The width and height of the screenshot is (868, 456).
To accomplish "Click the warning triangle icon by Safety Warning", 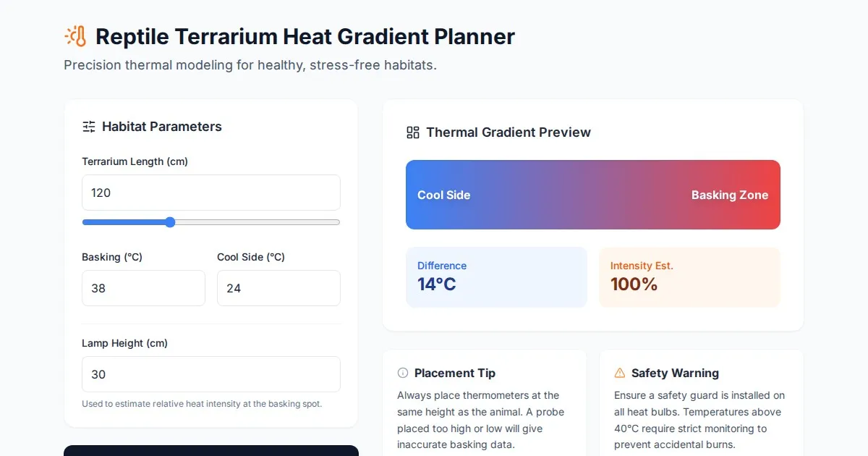I will click(x=620, y=373).
